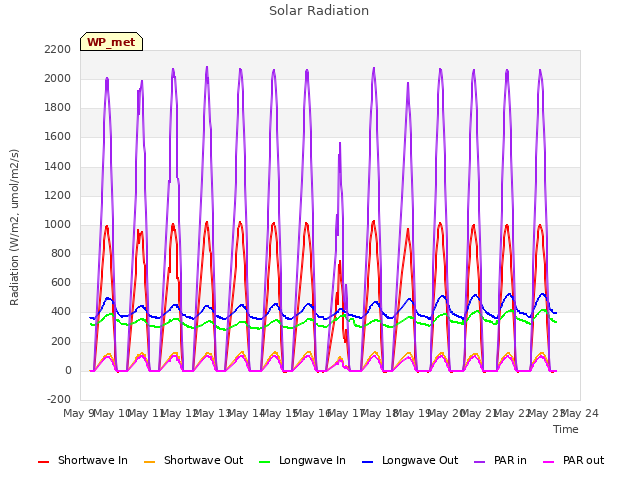Screen dimensions: 640x480
Task: Click the 1800 y-axis tick label
Action: pyautogui.click(x=58, y=108)
